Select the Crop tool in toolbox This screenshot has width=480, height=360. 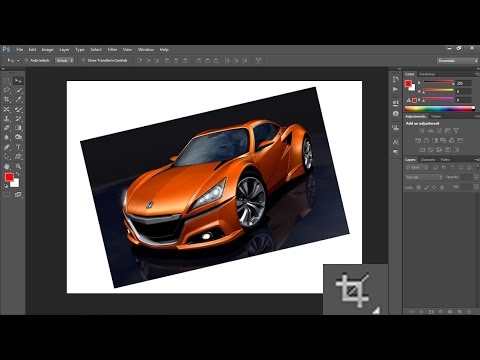coord(7,99)
